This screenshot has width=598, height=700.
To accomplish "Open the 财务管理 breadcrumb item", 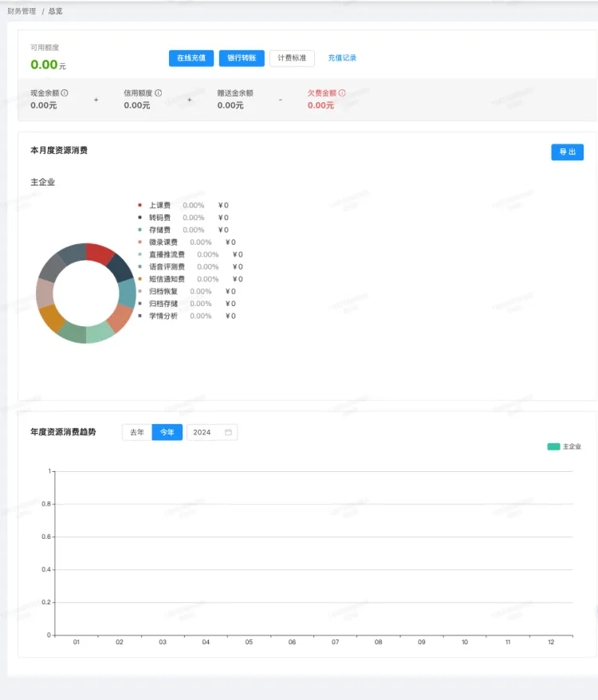I will pyautogui.click(x=22, y=11).
